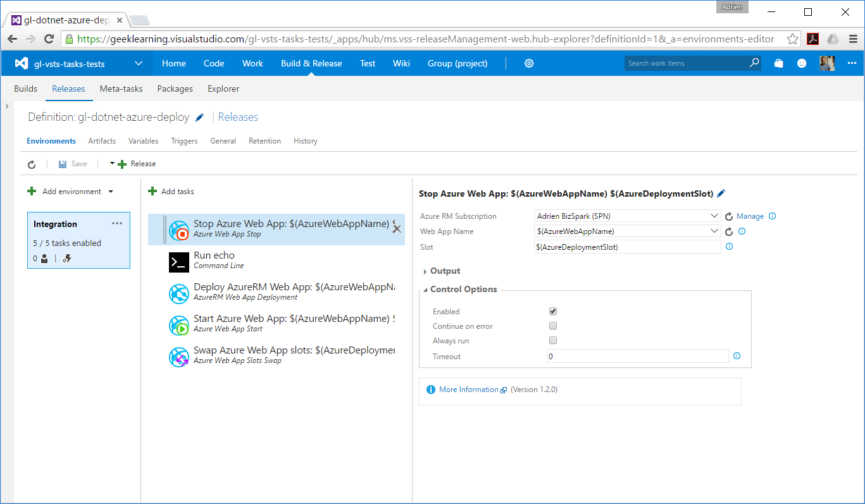Reload the page with browser refresh button
Screen dimensions: 865x504
point(49,39)
